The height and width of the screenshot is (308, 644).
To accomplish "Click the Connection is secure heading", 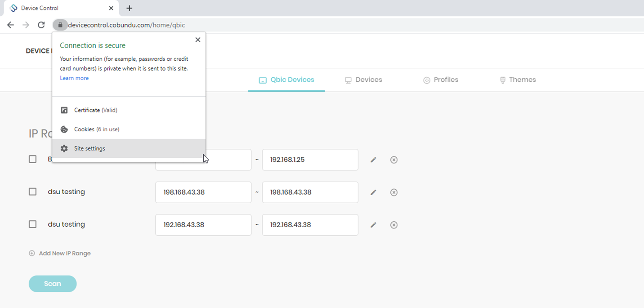I will [93, 45].
